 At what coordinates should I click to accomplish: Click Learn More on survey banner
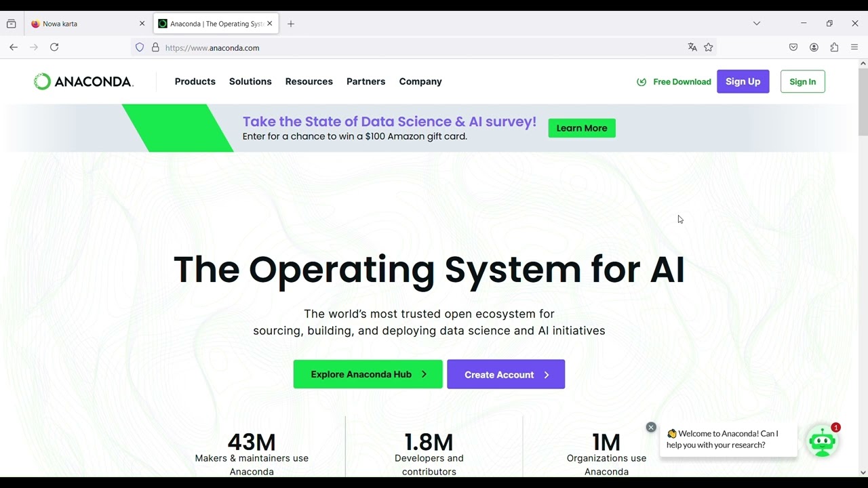point(582,128)
